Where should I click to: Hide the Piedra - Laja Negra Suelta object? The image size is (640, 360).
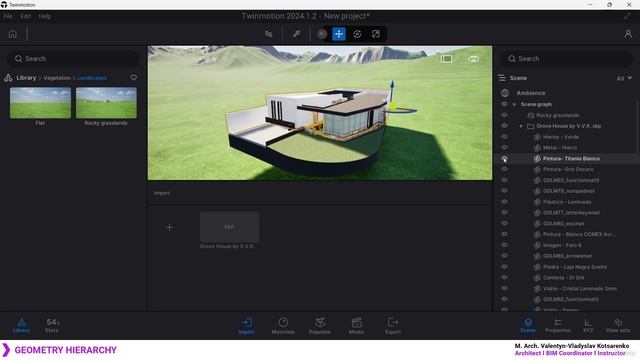tap(504, 267)
